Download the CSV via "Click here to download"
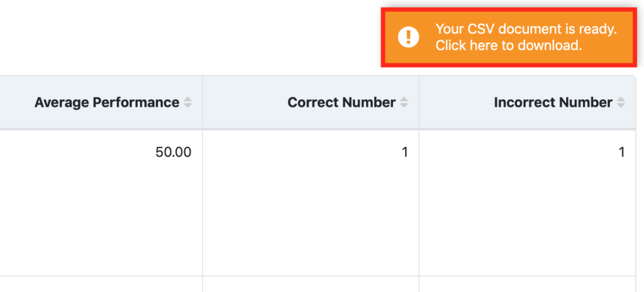Image resolution: width=644 pixels, height=292 pixels. pos(508,45)
